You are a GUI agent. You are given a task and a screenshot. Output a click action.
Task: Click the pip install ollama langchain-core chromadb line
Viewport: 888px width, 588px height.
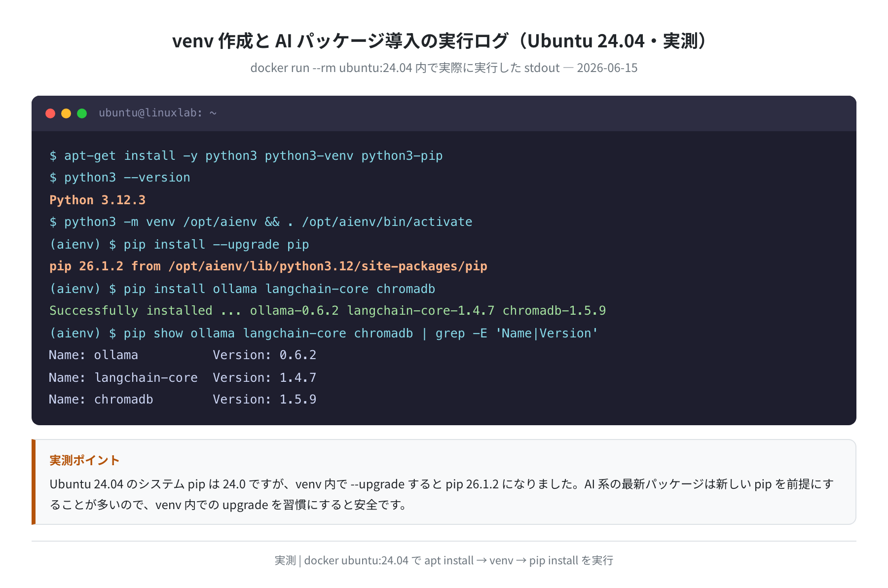(242, 289)
